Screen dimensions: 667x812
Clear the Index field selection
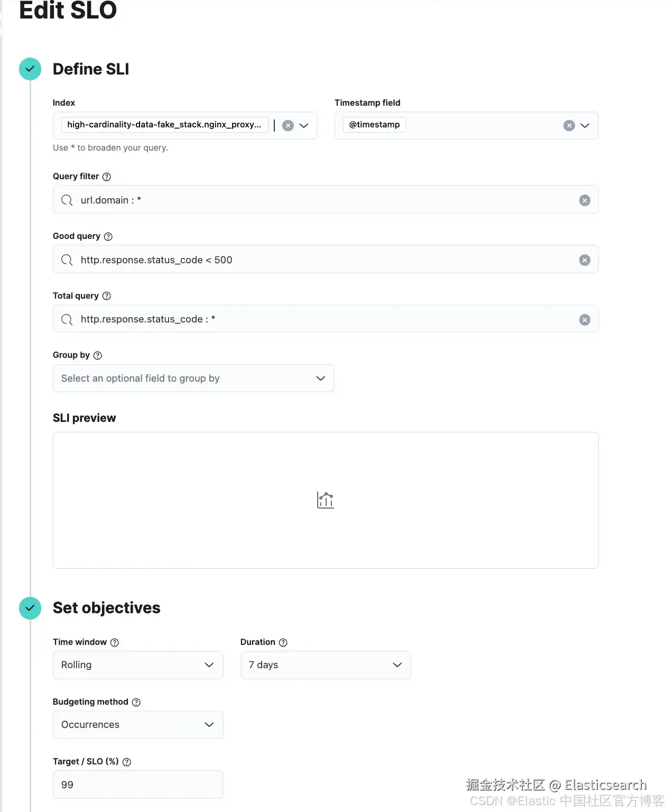click(288, 125)
